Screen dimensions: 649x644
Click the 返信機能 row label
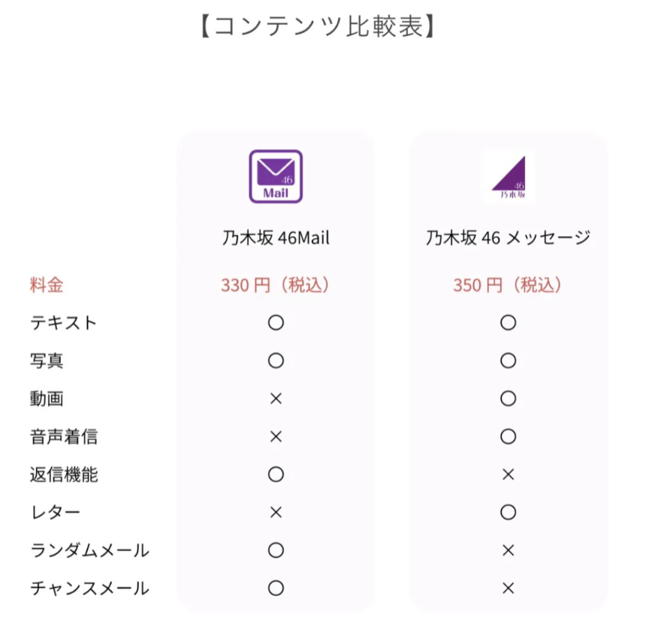(64, 474)
